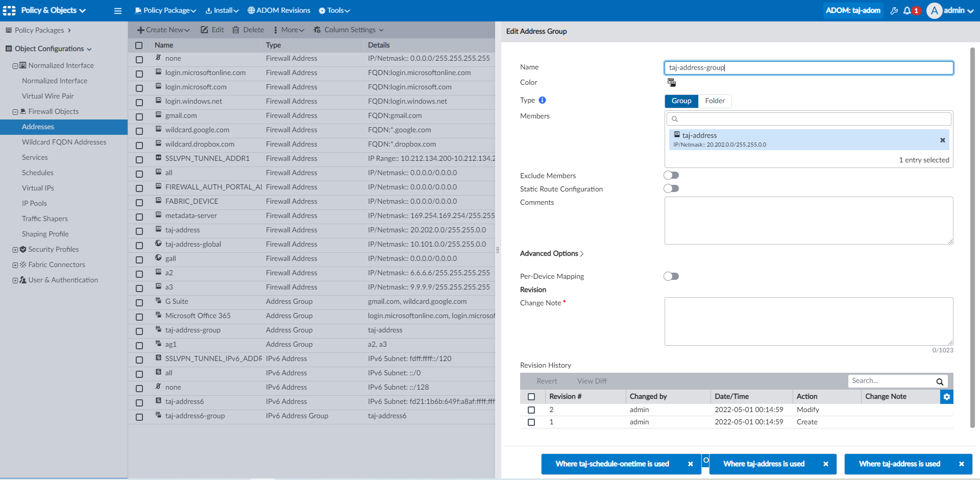Click the revision history search icon
The image size is (980, 480).
pyautogui.click(x=939, y=381)
